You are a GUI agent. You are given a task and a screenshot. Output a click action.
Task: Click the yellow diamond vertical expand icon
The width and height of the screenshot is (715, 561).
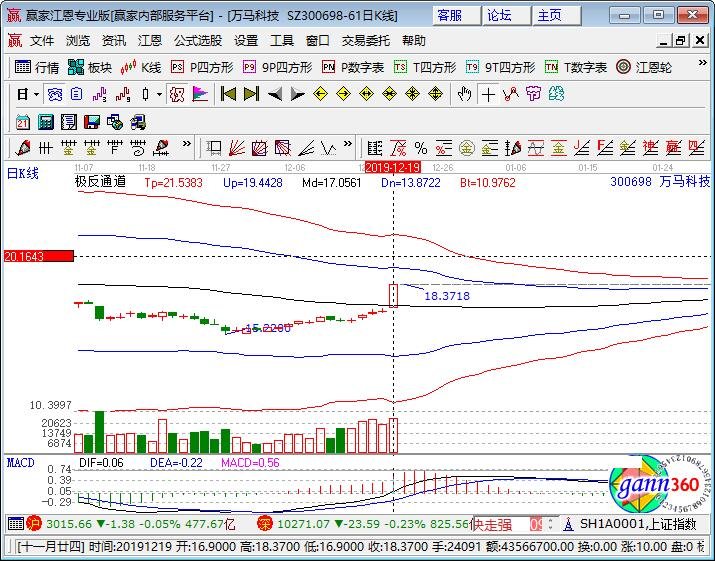pos(435,94)
